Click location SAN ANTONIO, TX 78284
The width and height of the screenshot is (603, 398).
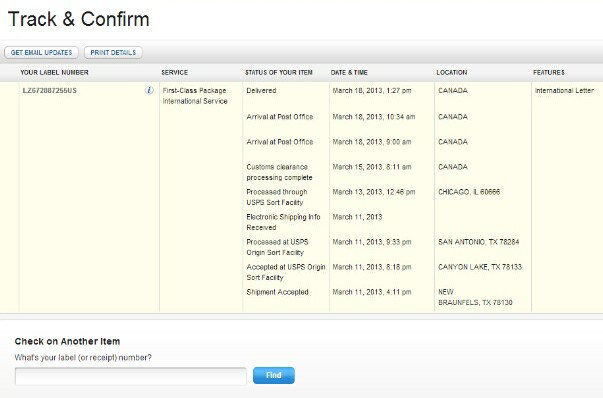(479, 242)
